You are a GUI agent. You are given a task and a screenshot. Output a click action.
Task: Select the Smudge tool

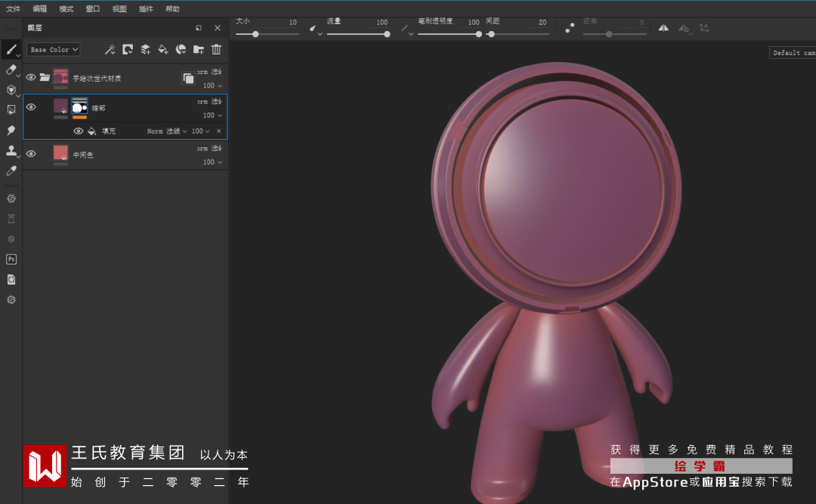coord(11,130)
